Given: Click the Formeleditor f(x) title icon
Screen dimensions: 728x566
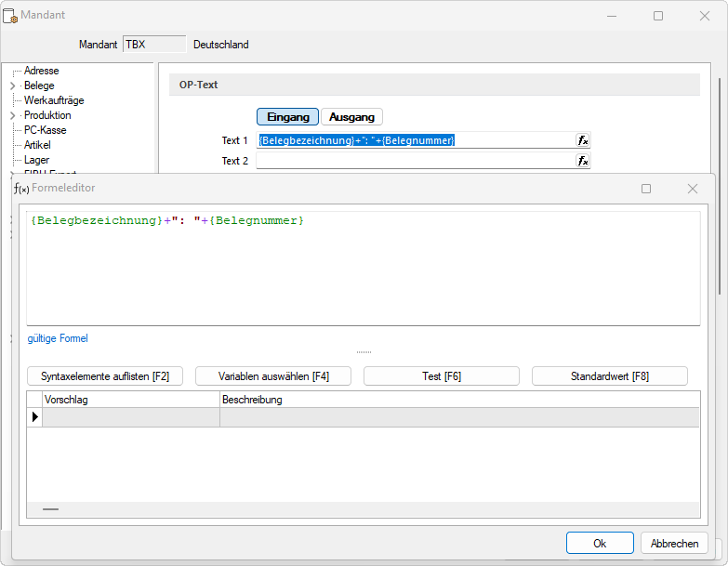Looking at the screenshot, I should (21, 189).
